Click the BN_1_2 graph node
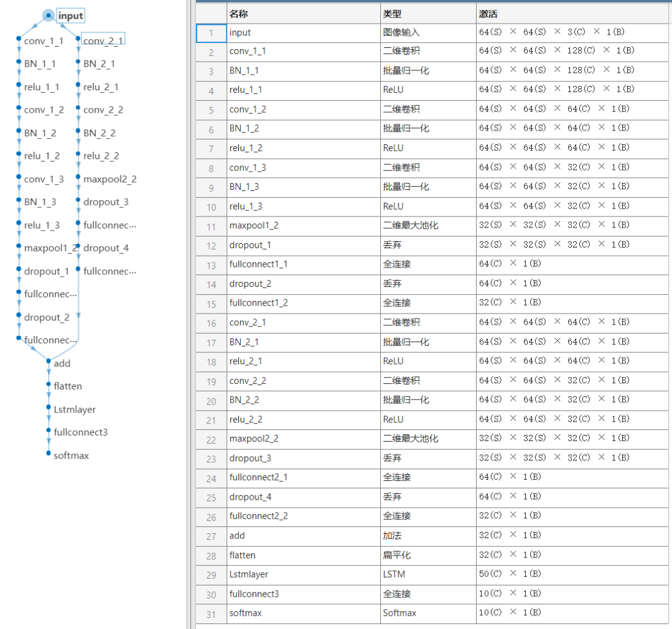Screen dimensions: 672x629 pyautogui.click(x=40, y=133)
